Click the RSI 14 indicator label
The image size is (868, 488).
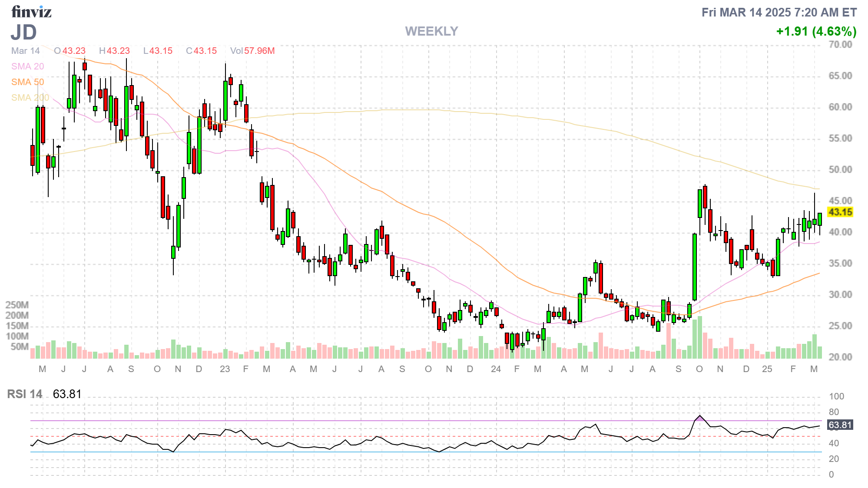coord(25,394)
